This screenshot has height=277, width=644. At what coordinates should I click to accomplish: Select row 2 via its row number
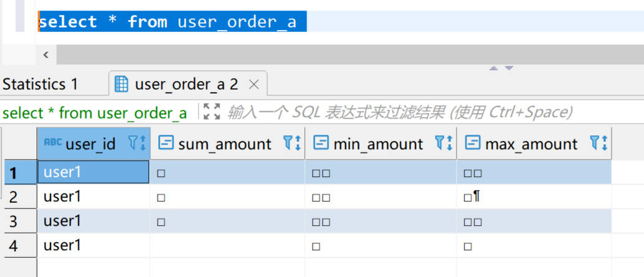pyautogui.click(x=14, y=197)
